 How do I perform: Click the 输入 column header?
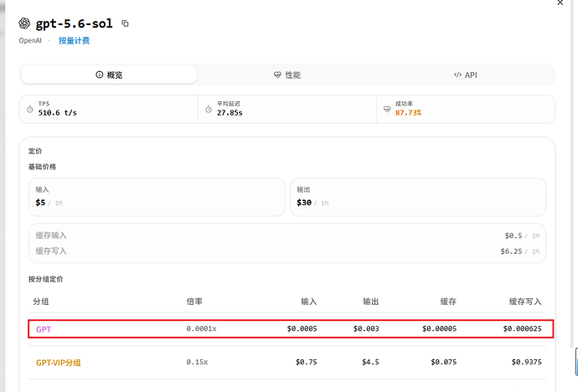309,302
